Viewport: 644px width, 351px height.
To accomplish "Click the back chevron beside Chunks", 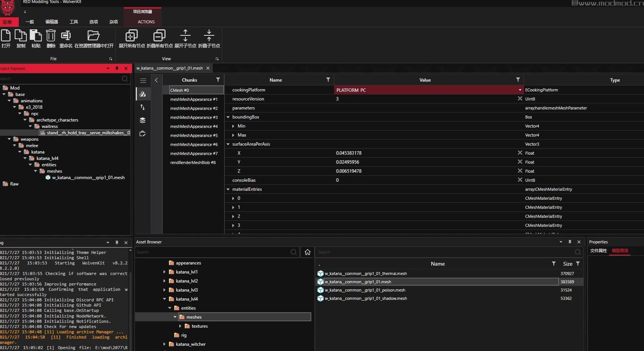I will pyautogui.click(x=156, y=80).
